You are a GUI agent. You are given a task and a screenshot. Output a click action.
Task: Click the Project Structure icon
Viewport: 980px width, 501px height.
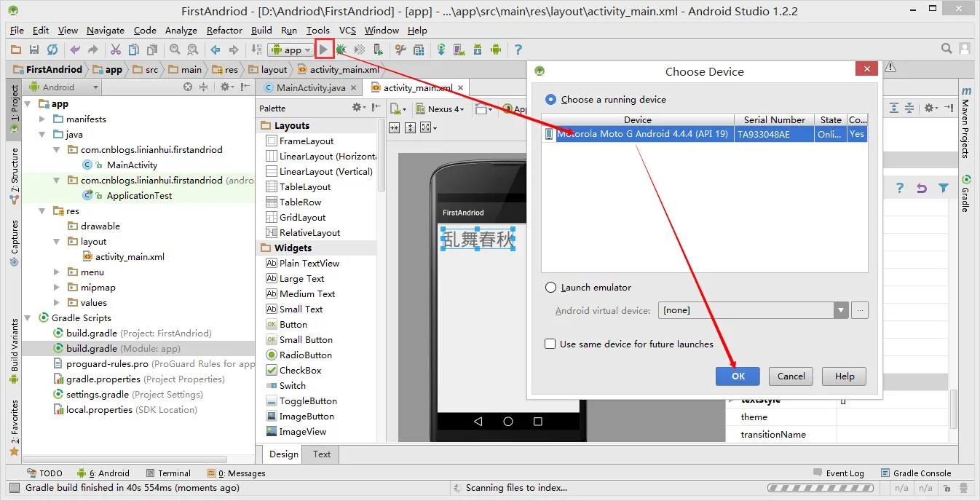(419, 50)
